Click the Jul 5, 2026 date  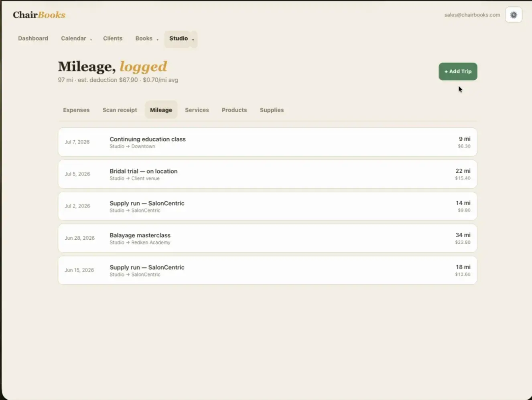(77, 174)
